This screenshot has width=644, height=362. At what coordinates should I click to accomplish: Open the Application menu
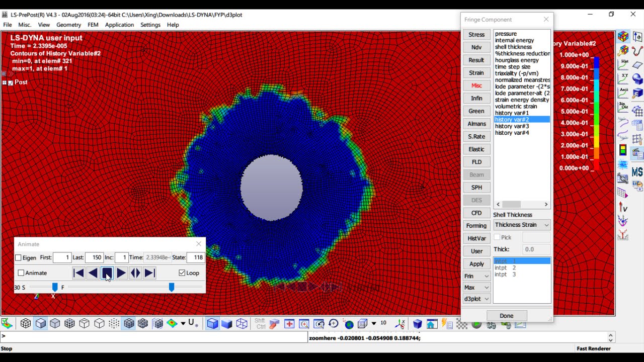[x=119, y=25]
